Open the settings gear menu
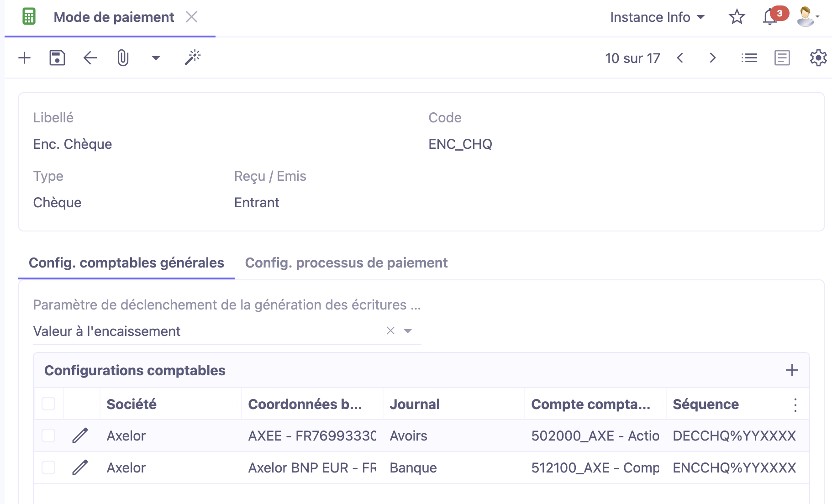This screenshot has width=832, height=504. [818, 58]
